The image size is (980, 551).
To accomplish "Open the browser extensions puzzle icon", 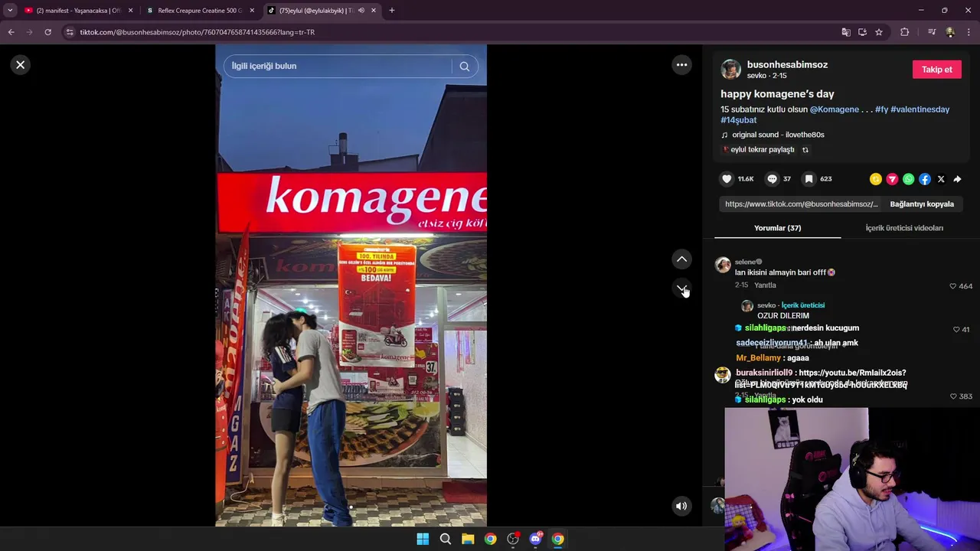I will (x=905, y=32).
